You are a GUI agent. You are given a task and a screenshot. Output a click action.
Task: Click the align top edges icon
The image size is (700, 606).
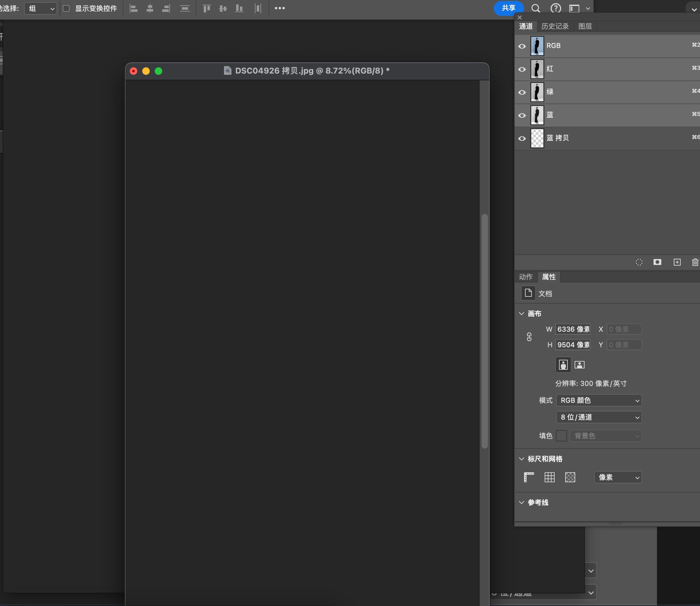pos(207,8)
